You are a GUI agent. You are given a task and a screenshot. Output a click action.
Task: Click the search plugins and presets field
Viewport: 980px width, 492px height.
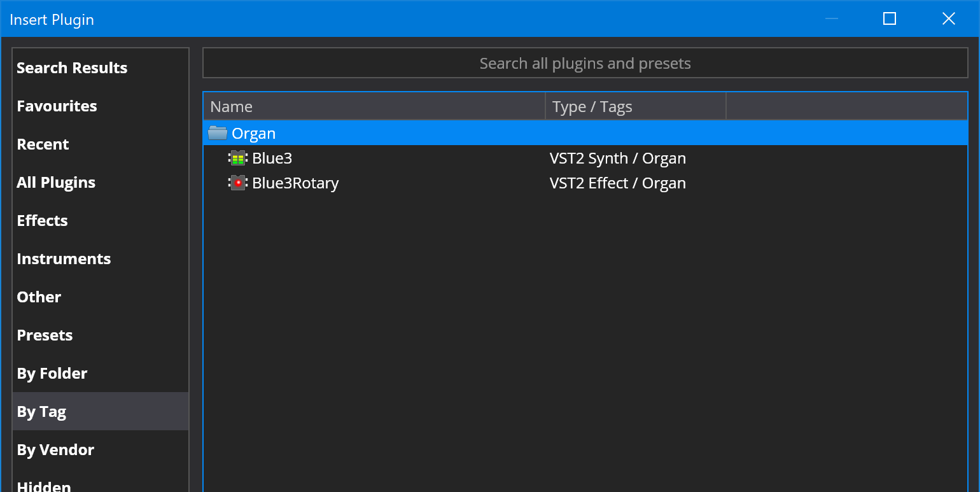tap(585, 63)
